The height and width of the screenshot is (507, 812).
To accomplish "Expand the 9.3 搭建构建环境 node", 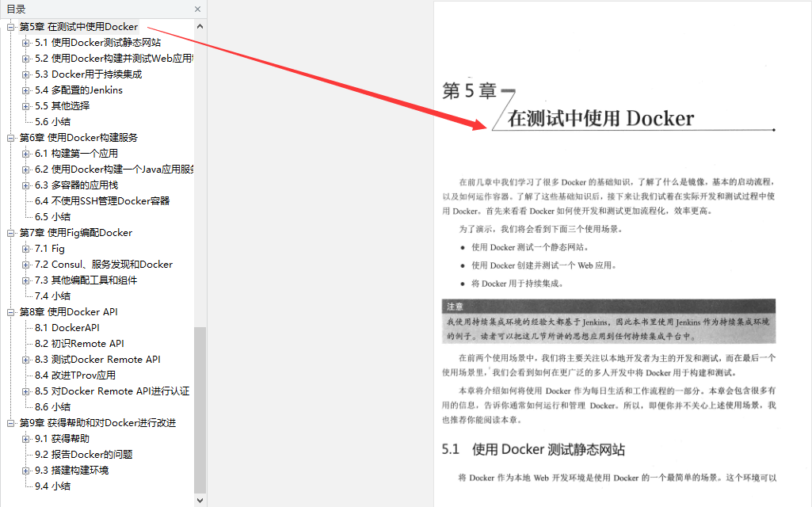I will 25,471.
